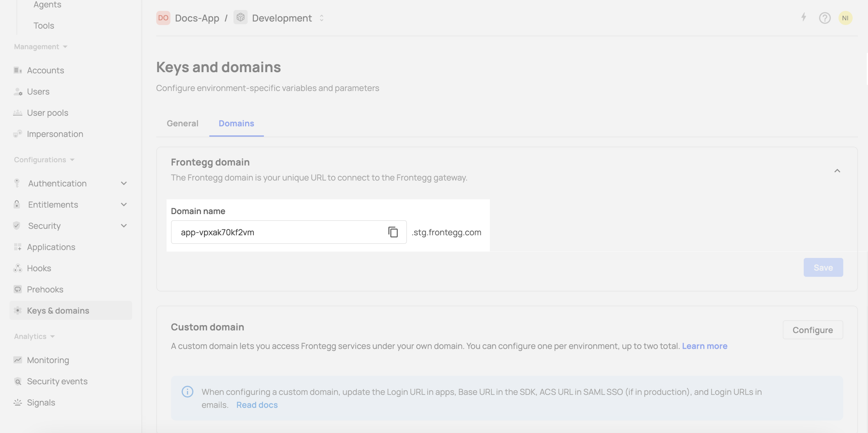Image resolution: width=868 pixels, height=433 pixels.
Task: Open the Impersonation page
Action: pos(55,134)
